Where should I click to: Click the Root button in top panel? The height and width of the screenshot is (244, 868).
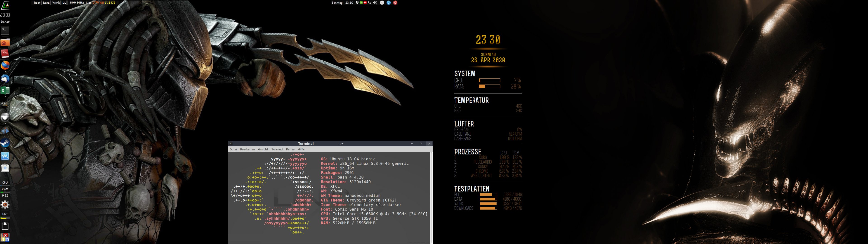(x=37, y=3)
